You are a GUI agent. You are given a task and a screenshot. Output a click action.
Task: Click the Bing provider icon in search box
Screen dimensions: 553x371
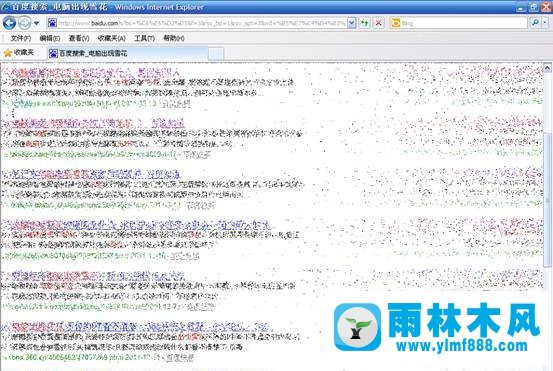396,23
